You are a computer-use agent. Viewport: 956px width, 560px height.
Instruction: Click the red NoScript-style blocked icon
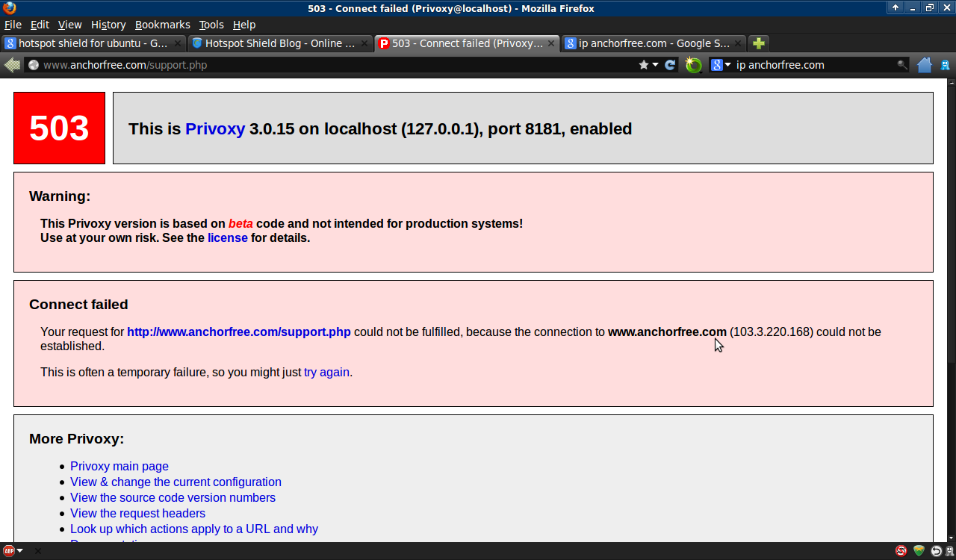tap(901, 551)
